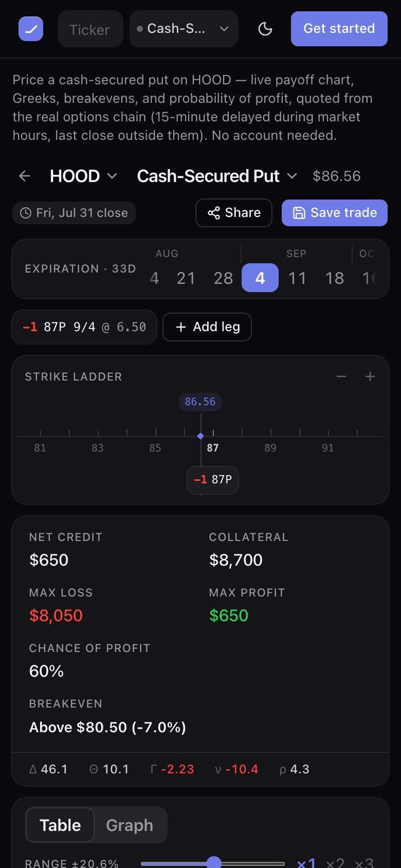The image size is (401, 868).
Task: Toggle dark mode moon icon
Action: coord(265,29)
